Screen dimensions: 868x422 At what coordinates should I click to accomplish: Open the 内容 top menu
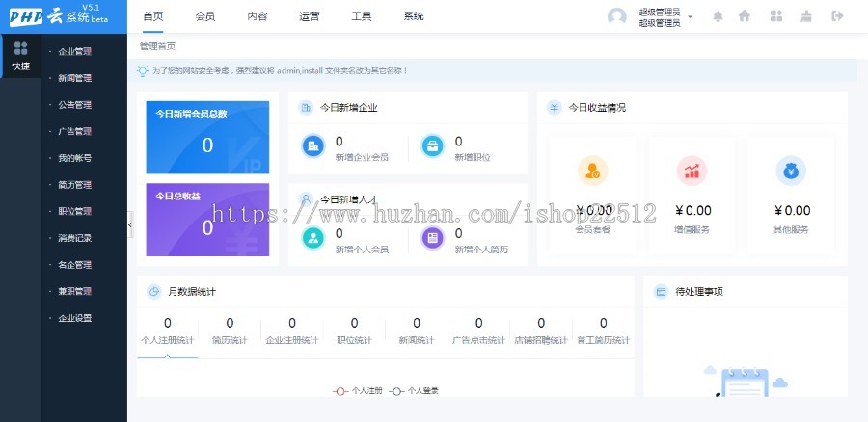coord(257,16)
